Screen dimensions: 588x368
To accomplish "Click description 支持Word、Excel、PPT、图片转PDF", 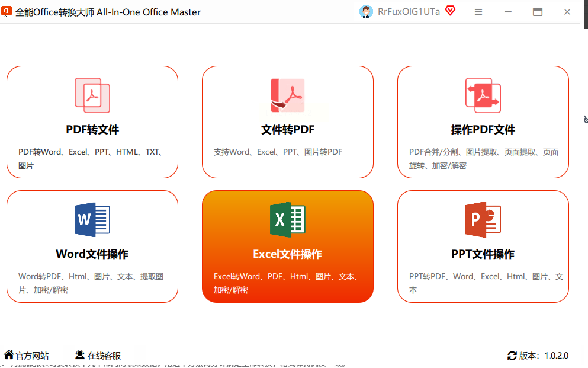I will [278, 152].
